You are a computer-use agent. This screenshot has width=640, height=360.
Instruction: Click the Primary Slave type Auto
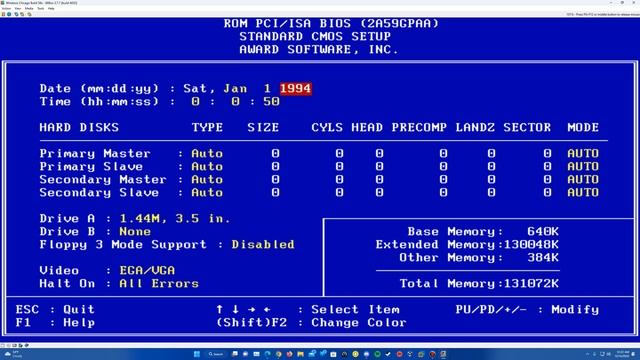(207, 167)
